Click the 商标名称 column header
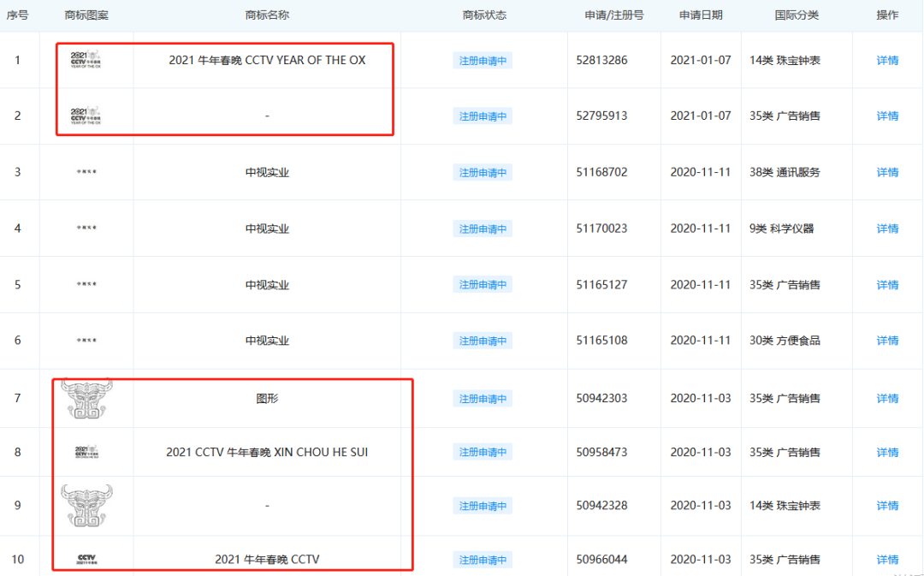 [267, 15]
